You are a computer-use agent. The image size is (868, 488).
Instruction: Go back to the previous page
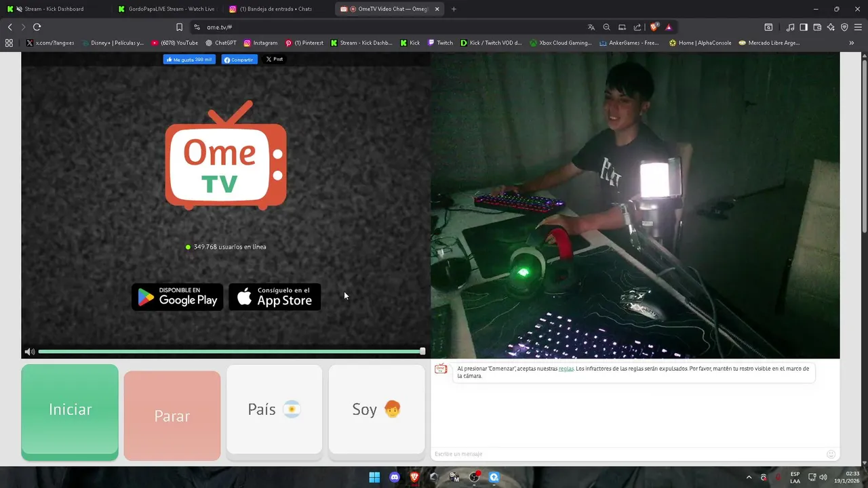coord(10,27)
